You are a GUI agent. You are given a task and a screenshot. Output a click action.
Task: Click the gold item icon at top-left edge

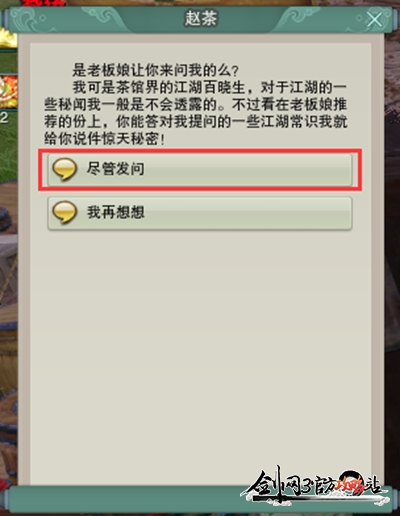8,38
